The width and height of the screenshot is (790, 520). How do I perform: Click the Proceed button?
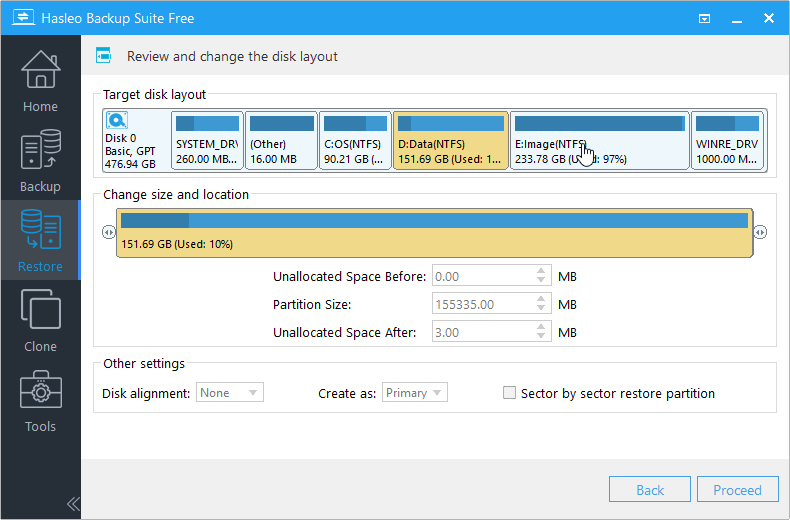[737, 490]
